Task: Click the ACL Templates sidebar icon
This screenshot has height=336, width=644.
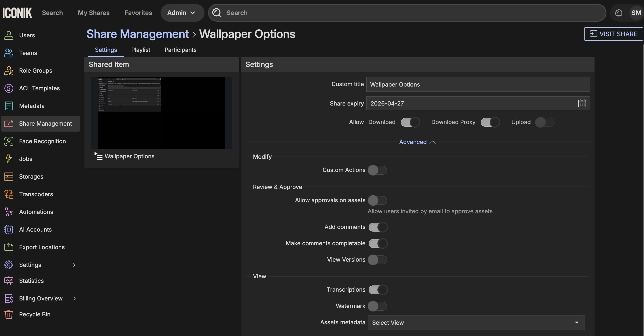Action: click(x=9, y=88)
